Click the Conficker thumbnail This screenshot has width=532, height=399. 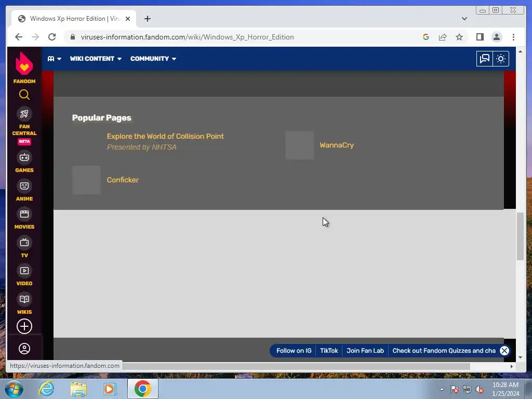tap(86, 180)
